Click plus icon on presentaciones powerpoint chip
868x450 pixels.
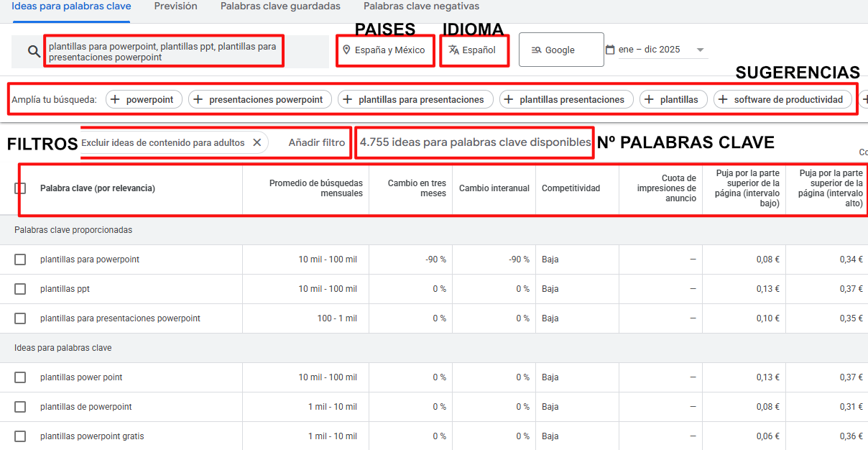pos(198,99)
